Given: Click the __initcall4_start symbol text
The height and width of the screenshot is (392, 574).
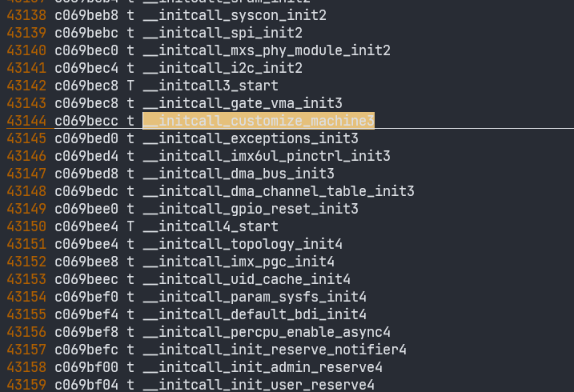Looking at the screenshot, I should (x=211, y=226).
